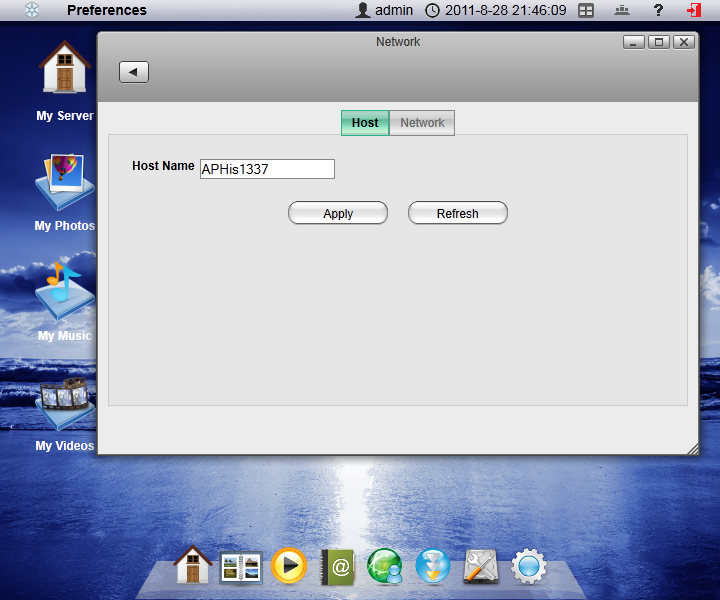Screen dimensions: 720x600
Task: Go back using the left arrow button
Action: click(134, 72)
